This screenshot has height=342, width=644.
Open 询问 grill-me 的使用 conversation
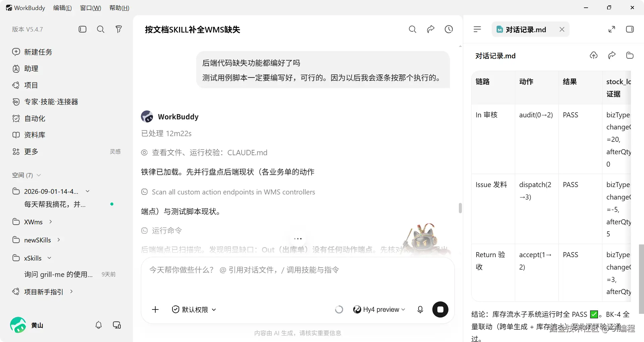tap(58, 275)
